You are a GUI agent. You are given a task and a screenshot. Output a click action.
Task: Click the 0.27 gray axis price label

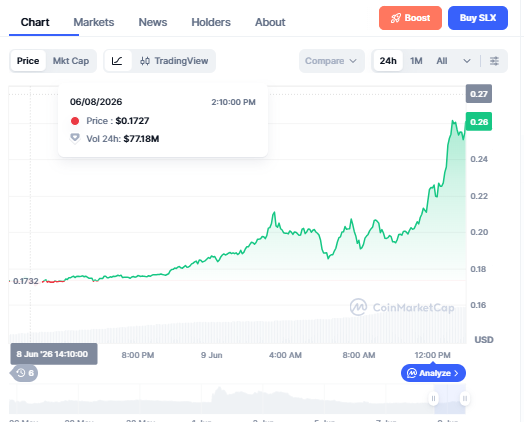[479, 94]
